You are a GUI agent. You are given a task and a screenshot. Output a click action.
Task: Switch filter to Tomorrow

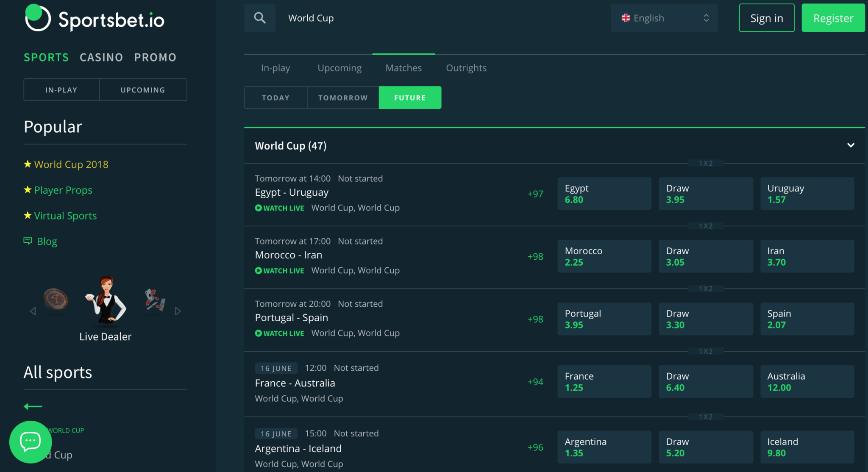click(342, 98)
